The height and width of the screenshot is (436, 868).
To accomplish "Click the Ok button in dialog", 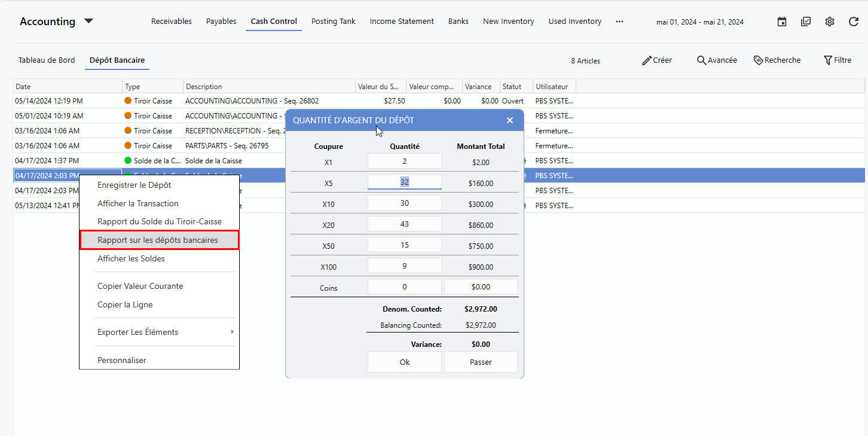I will (x=405, y=362).
